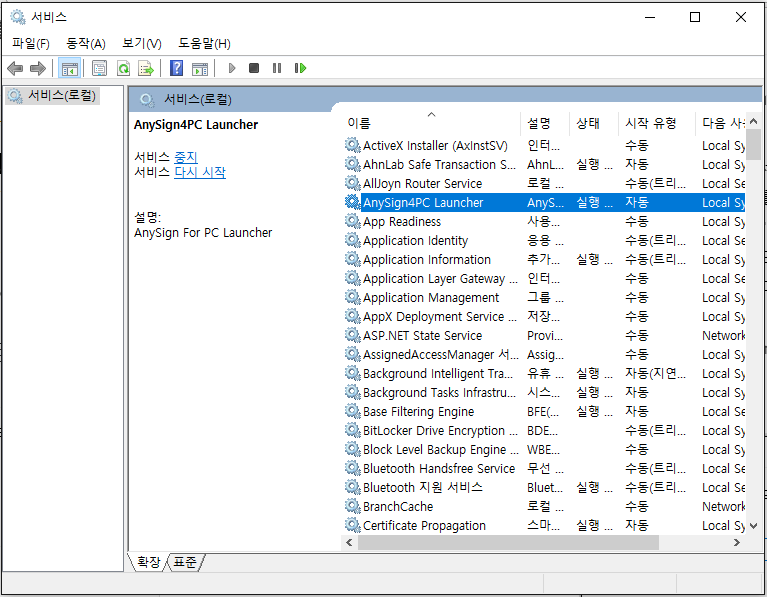Select the Application Identity service
Image resolution: width=767 pixels, height=597 pixels.
tap(544, 240)
